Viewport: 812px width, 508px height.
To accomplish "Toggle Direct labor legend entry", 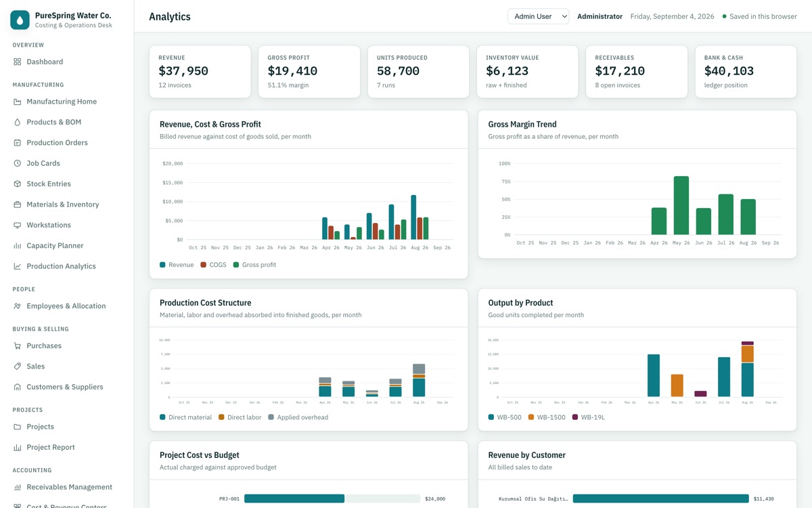I will point(240,417).
